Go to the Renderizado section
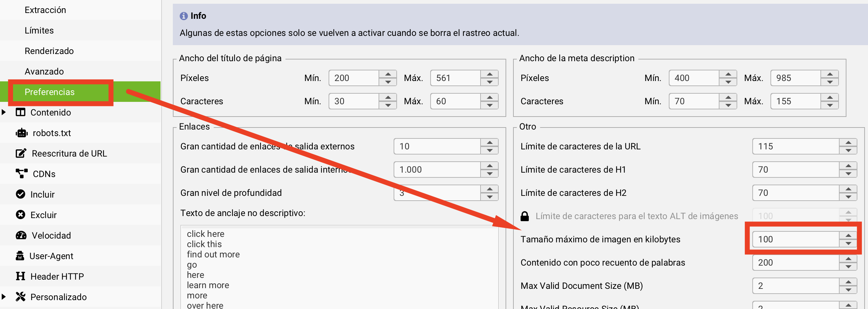The height and width of the screenshot is (309, 868). pos(49,51)
